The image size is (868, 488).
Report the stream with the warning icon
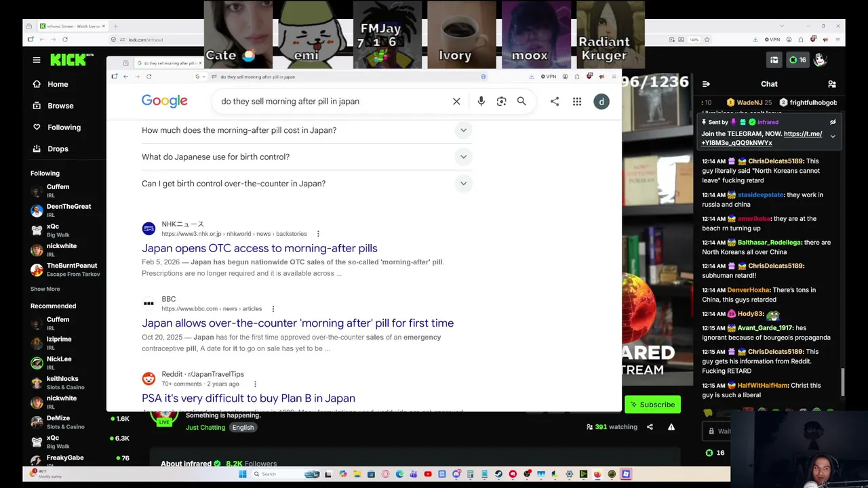tap(671, 427)
